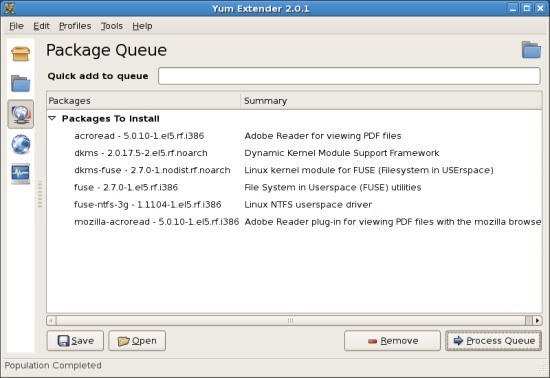The image size is (550, 378).
Task: Collapse the Packages To Install group
Action: (x=52, y=119)
